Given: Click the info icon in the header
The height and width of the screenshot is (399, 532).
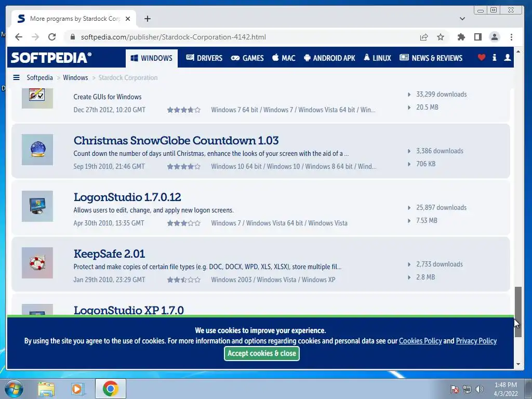Looking at the screenshot, I should coord(495,57).
